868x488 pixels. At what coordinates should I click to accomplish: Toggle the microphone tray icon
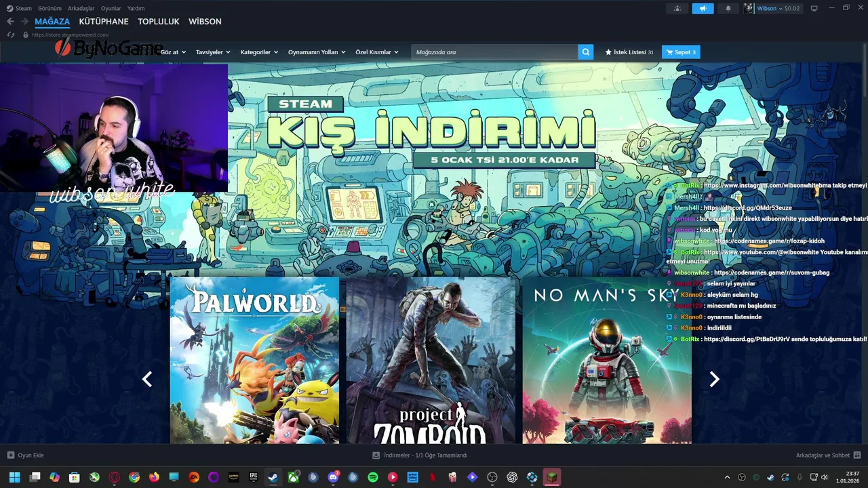point(800,477)
